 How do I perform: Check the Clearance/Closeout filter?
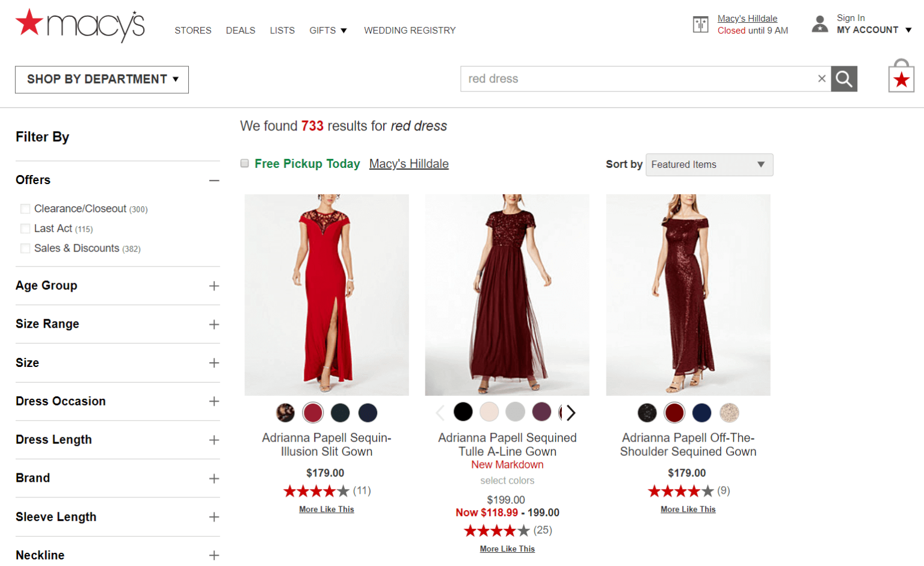[25, 208]
